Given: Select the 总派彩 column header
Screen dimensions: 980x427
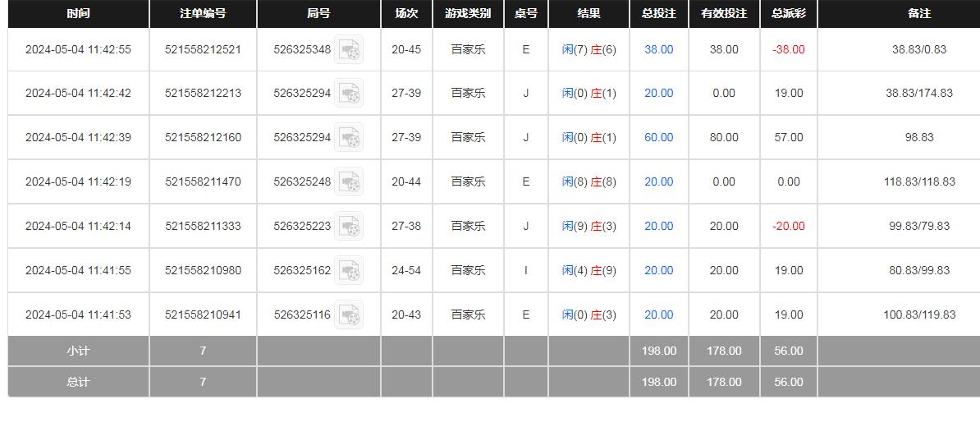Looking at the screenshot, I should tap(788, 14).
